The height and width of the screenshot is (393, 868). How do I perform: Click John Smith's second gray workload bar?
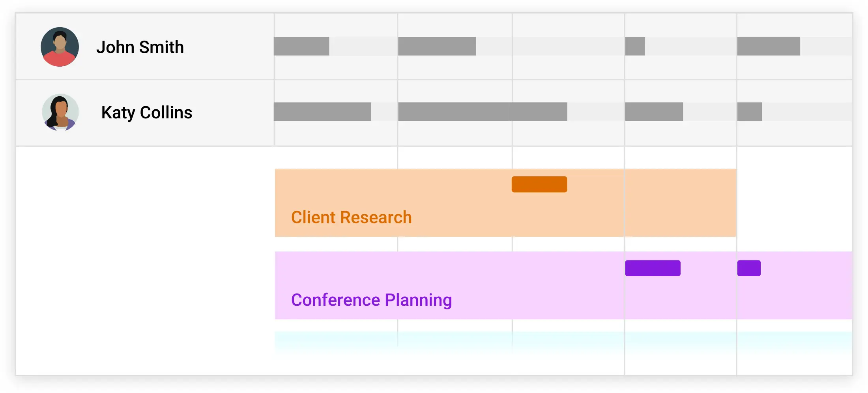(437, 46)
